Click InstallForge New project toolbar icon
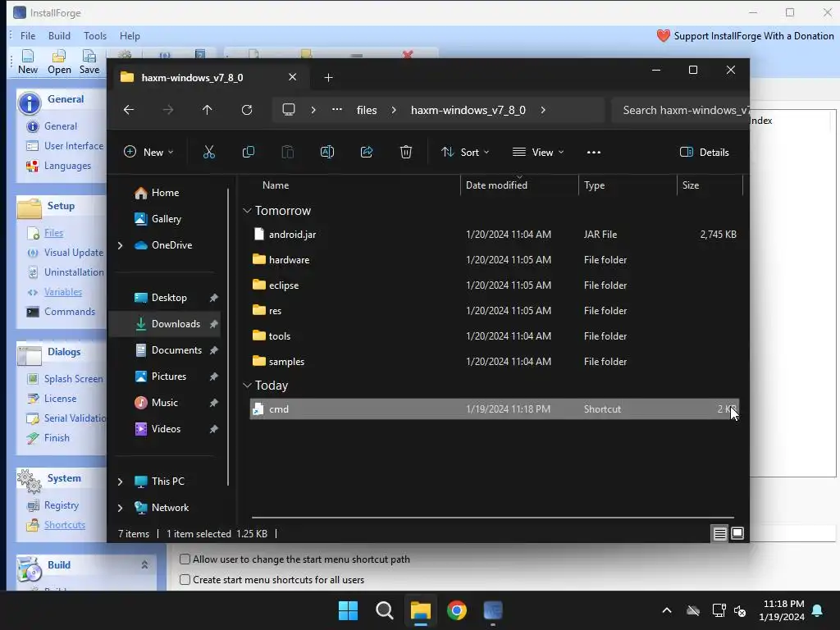840x630 pixels. [x=28, y=62]
